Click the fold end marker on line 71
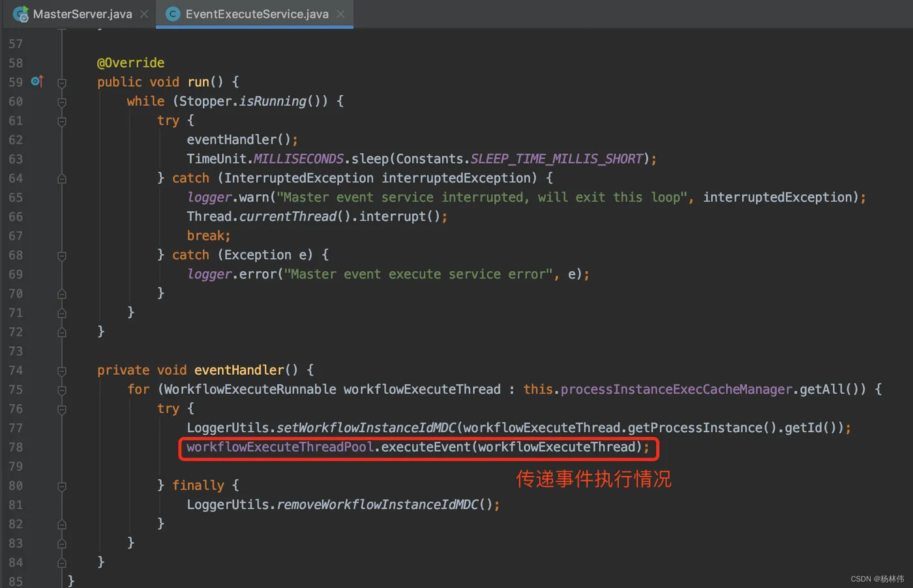This screenshot has height=588, width=913. coord(62,313)
